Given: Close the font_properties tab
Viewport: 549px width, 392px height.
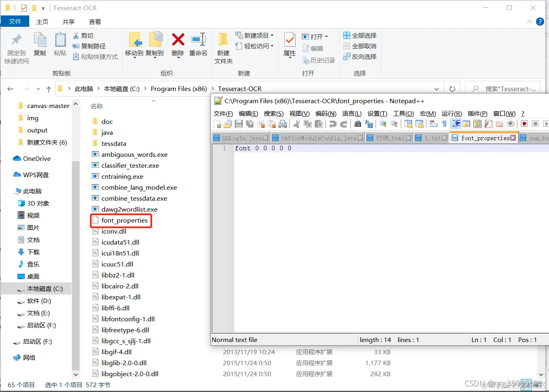Looking at the screenshot, I should [513, 138].
